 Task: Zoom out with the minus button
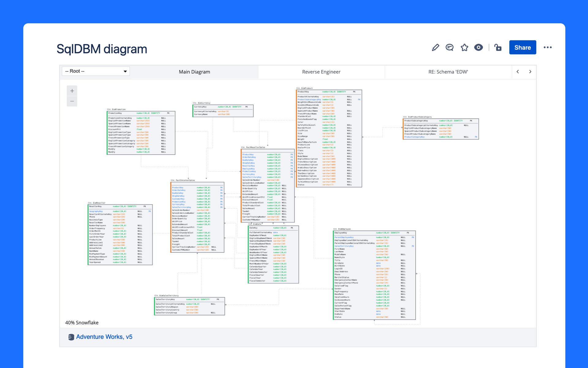tap(72, 101)
